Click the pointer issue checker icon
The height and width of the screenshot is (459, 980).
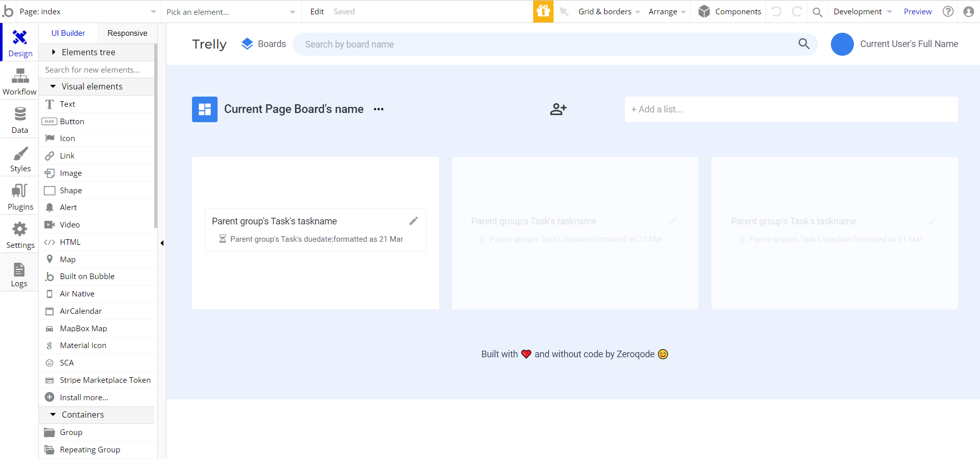(564, 11)
